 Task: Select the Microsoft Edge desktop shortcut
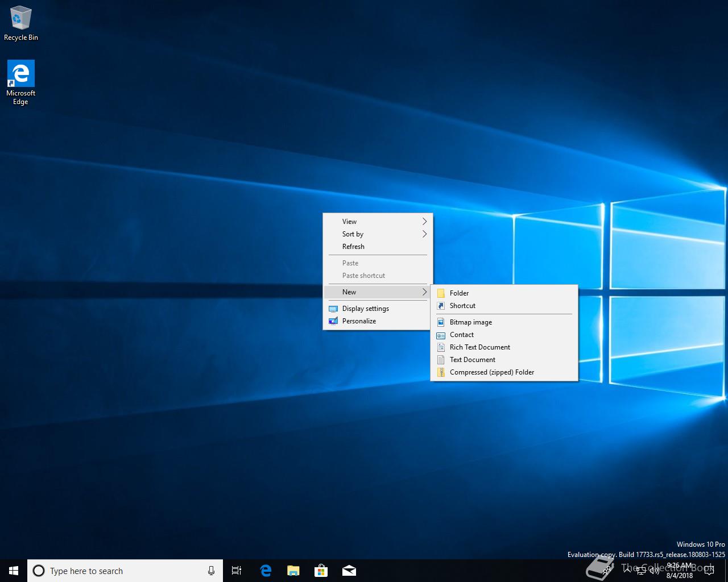click(21, 82)
